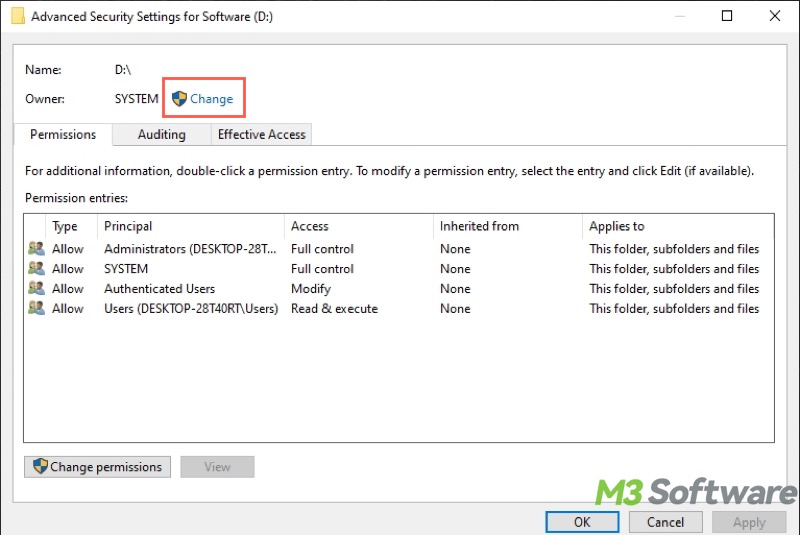Close the Advanced Security Settings dialog
The height and width of the screenshot is (535, 800).
(774, 16)
